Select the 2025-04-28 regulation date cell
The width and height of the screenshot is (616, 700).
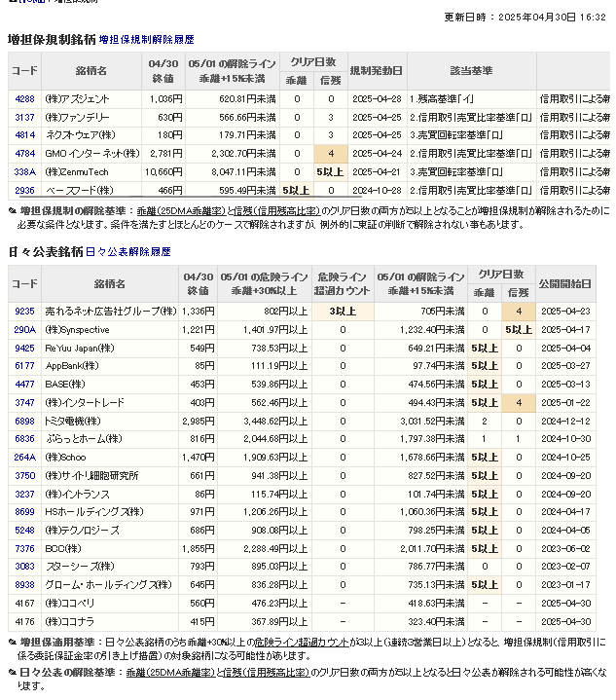378,99
